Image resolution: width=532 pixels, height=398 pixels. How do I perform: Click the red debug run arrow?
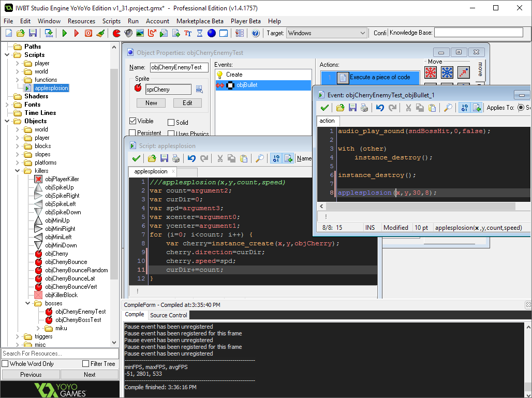[77, 33]
